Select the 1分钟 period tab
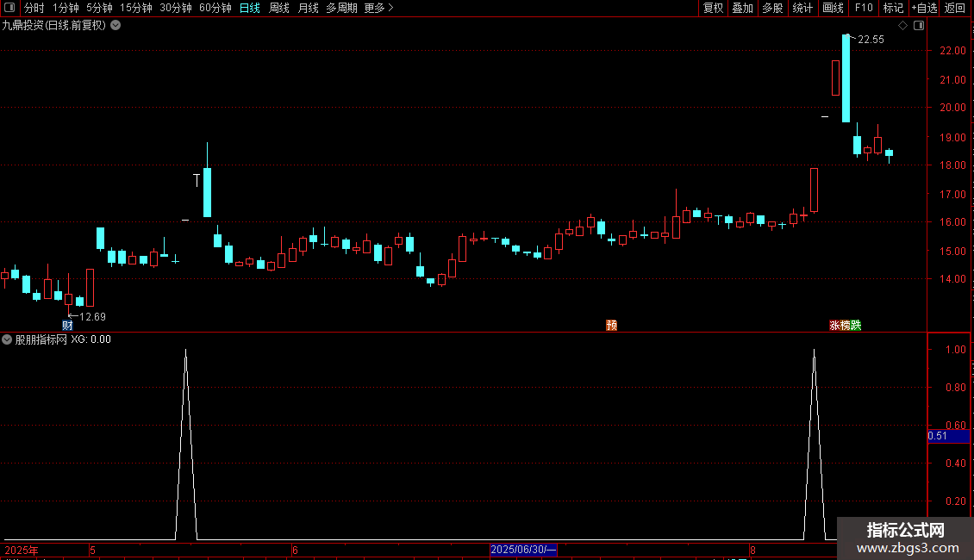The image size is (974, 560). click(66, 8)
